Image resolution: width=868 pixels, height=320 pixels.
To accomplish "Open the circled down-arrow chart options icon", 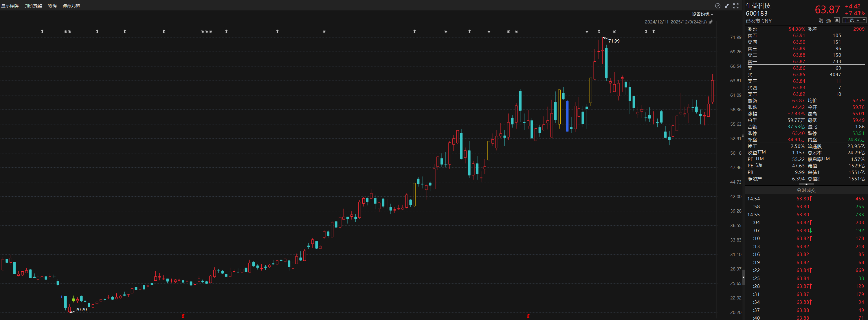I will (x=717, y=6).
